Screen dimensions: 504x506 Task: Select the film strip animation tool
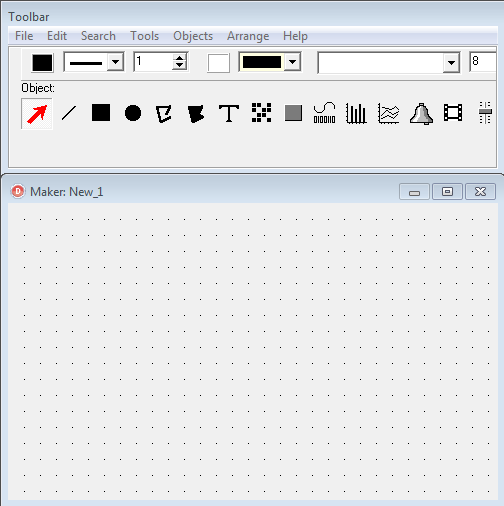pos(453,113)
